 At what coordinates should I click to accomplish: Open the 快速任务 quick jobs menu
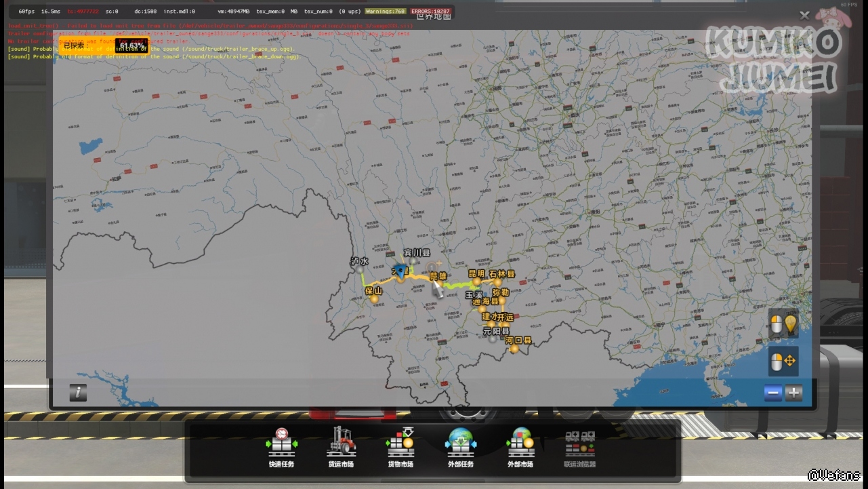281,448
